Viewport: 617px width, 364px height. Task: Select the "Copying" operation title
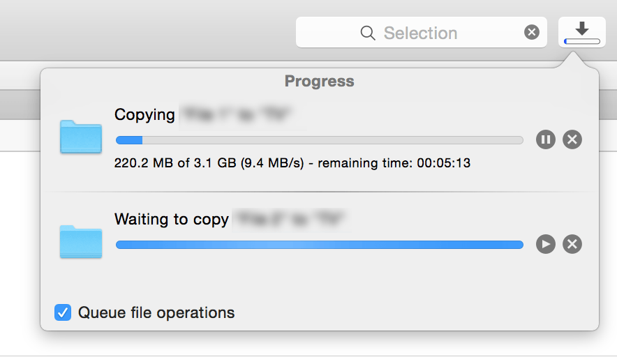(144, 114)
